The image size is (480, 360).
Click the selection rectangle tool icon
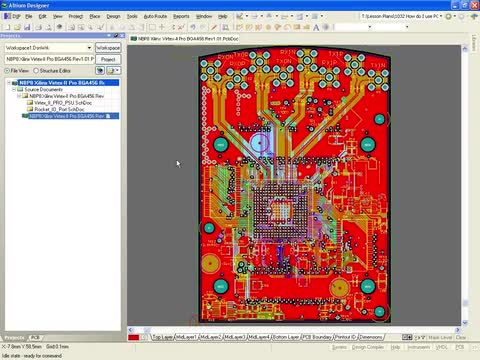[x=152, y=27]
